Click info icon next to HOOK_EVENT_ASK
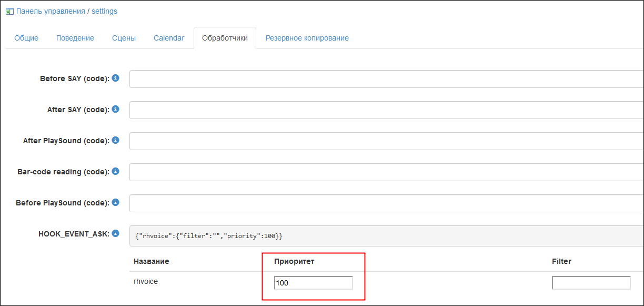 (x=116, y=233)
